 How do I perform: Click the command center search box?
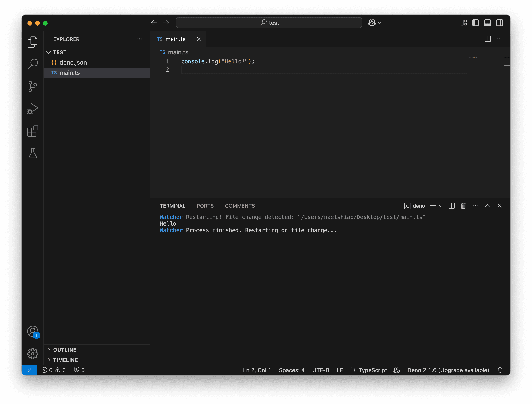tap(269, 23)
